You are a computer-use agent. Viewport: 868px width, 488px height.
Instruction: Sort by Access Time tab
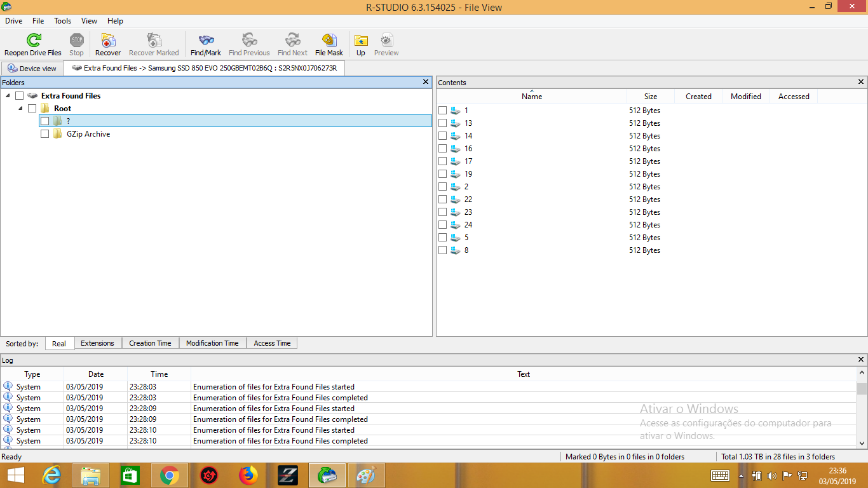(272, 343)
